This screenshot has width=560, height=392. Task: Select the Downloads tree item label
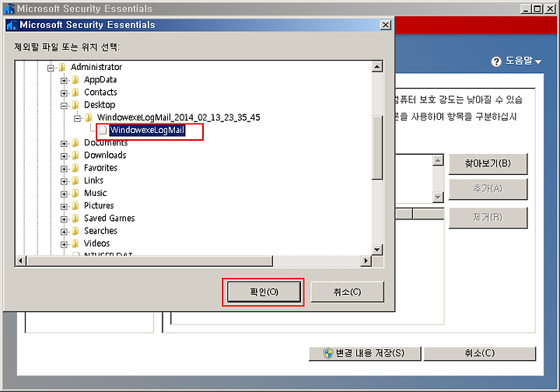tap(105, 156)
